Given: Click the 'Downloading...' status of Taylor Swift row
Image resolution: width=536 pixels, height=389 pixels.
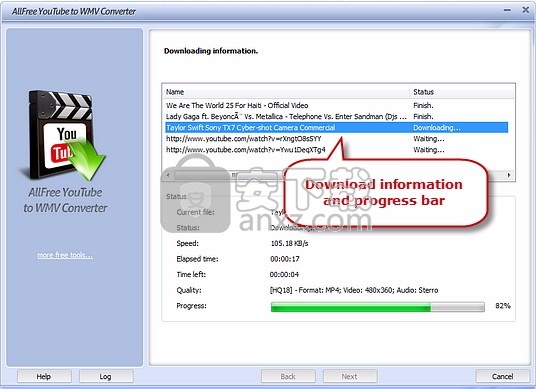Looking at the screenshot, I should (437, 128).
